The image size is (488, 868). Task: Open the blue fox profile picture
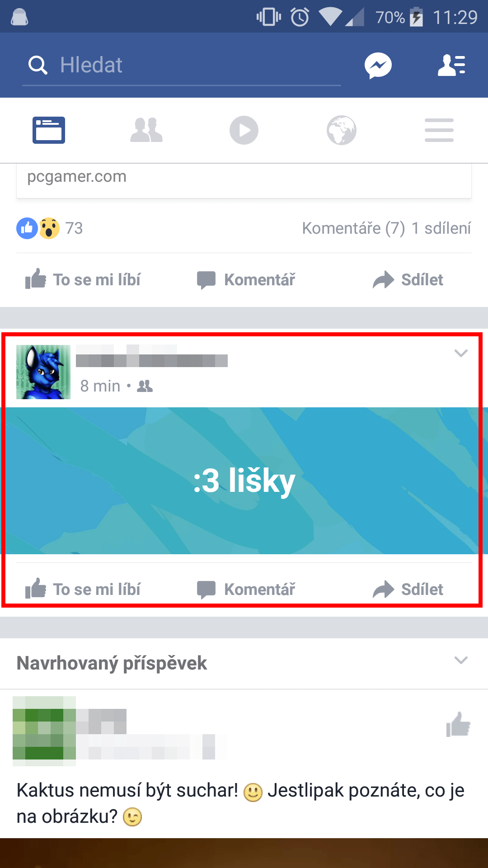click(x=43, y=372)
